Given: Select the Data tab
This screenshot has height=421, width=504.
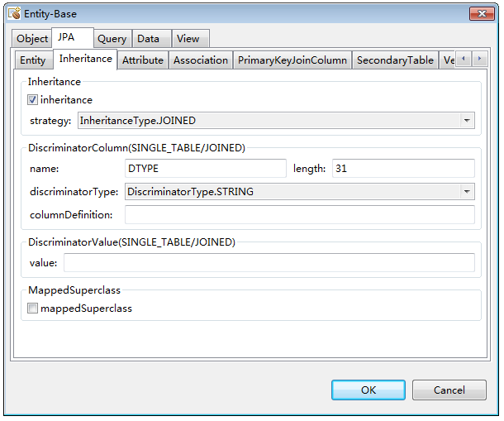Looking at the screenshot, I should (x=149, y=39).
